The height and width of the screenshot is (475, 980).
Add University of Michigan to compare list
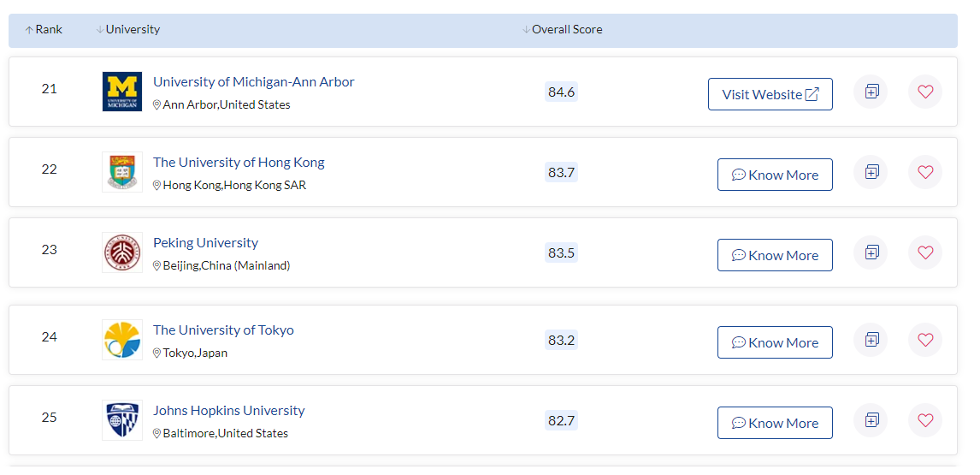(x=871, y=92)
